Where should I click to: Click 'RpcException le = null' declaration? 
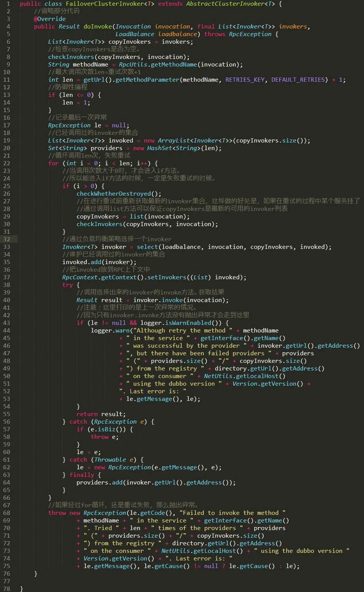(87, 125)
